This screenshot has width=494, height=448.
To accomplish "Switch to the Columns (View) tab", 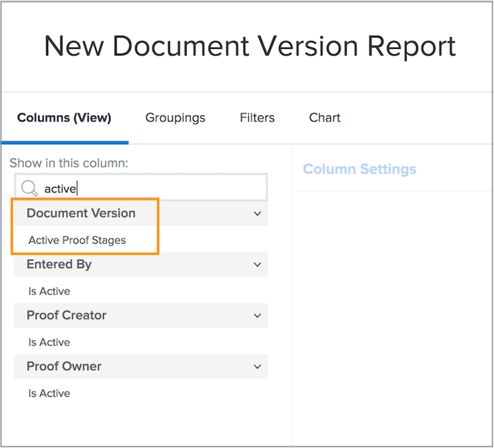I will [64, 118].
